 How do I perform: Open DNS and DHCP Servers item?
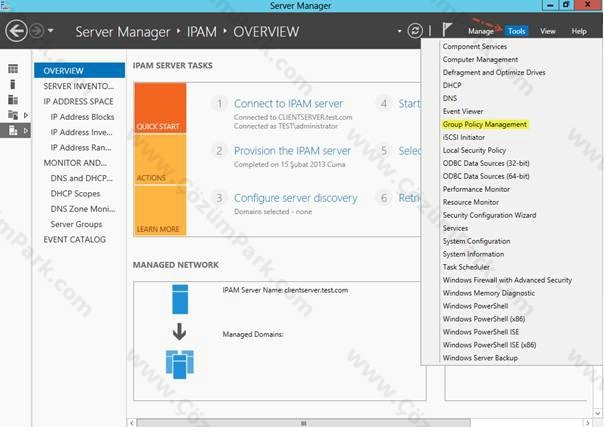[x=81, y=178]
